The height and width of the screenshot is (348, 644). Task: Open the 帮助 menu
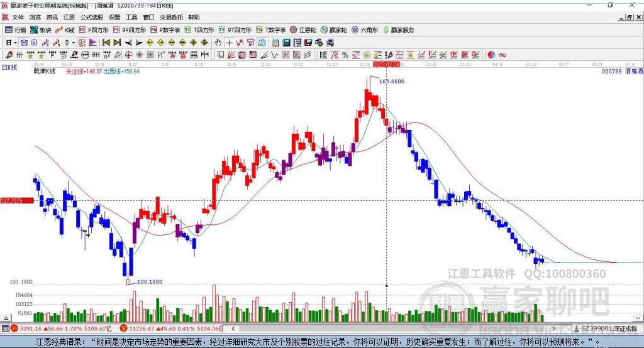194,17
